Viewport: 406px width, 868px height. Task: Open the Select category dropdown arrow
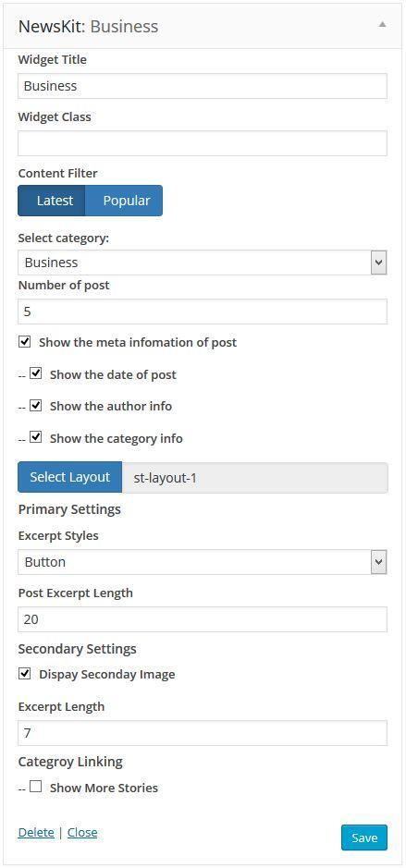(x=378, y=263)
